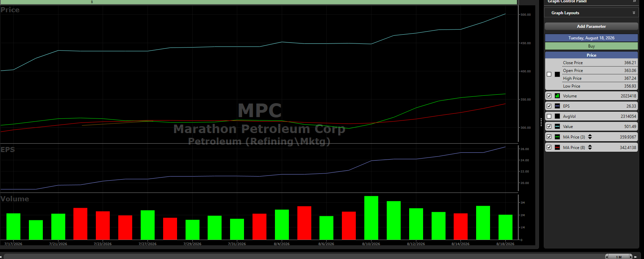Click the 8/18/2026 volume bar
644x259 pixels.
point(505,227)
